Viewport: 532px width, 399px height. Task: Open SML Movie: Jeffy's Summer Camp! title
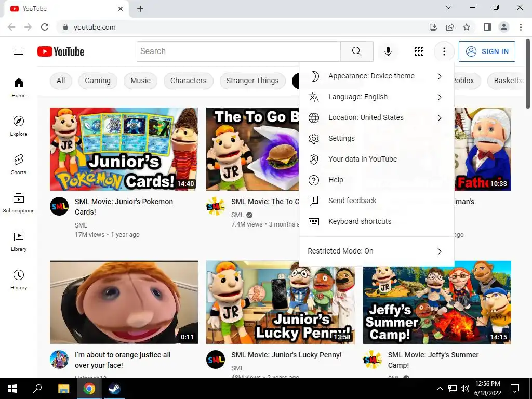[x=433, y=360]
